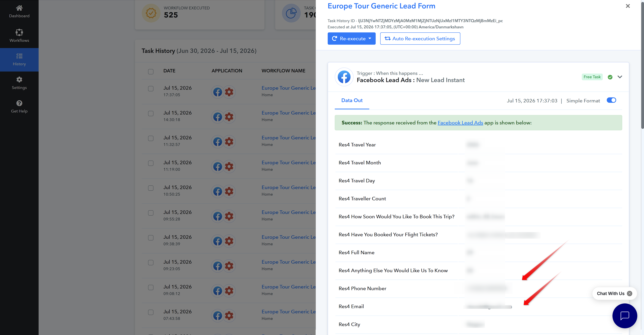644x335 pixels.
Task: Click the Re-execute dropdown button
Action: 352,39
